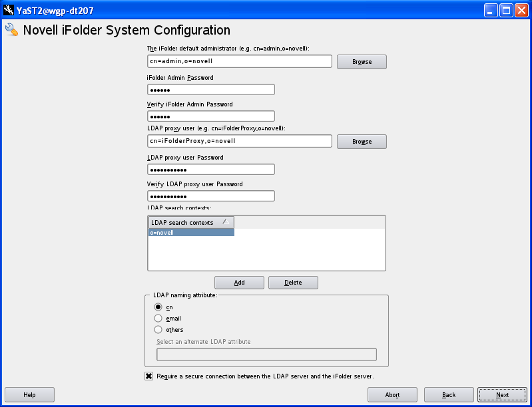Viewport: 532px width, 407px height.
Task: Browse for the LDAP proxy user
Action: (362, 142)
